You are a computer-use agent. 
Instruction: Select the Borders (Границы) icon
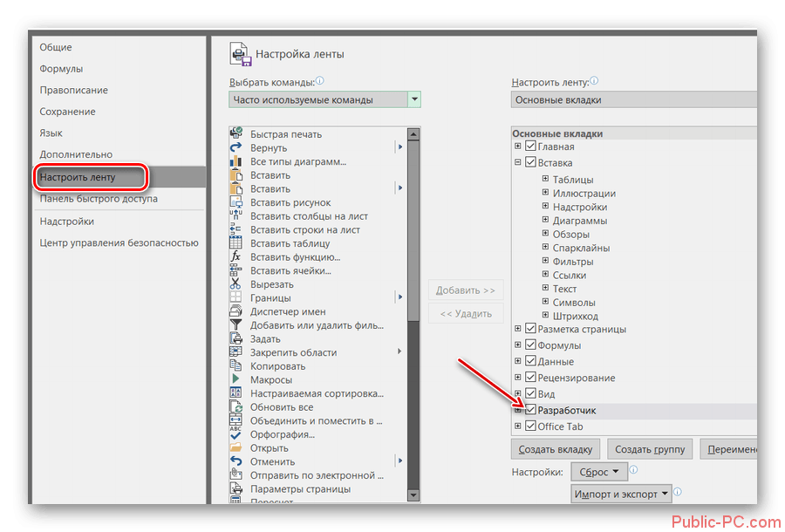(x=235, y=298)
